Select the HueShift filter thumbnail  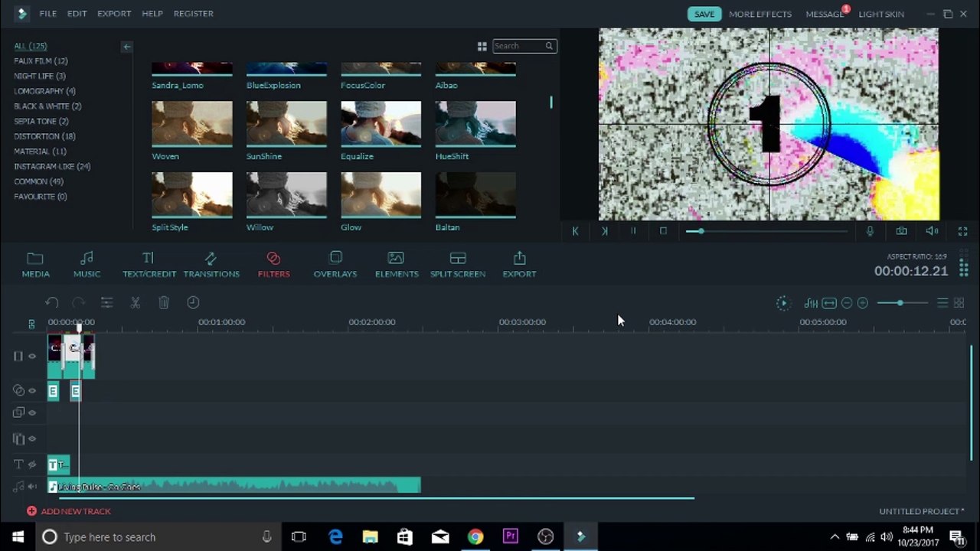(x=475, y=124)
